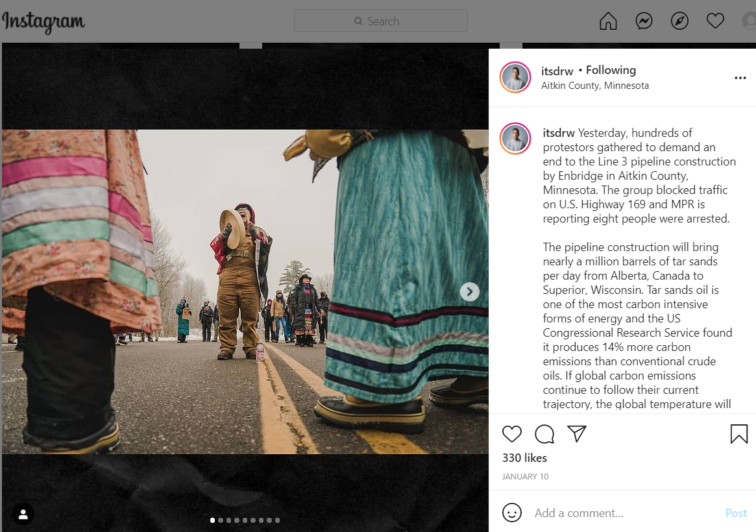Click the Instagram logo
756x532 pixels.
click(x=43, y=22)
